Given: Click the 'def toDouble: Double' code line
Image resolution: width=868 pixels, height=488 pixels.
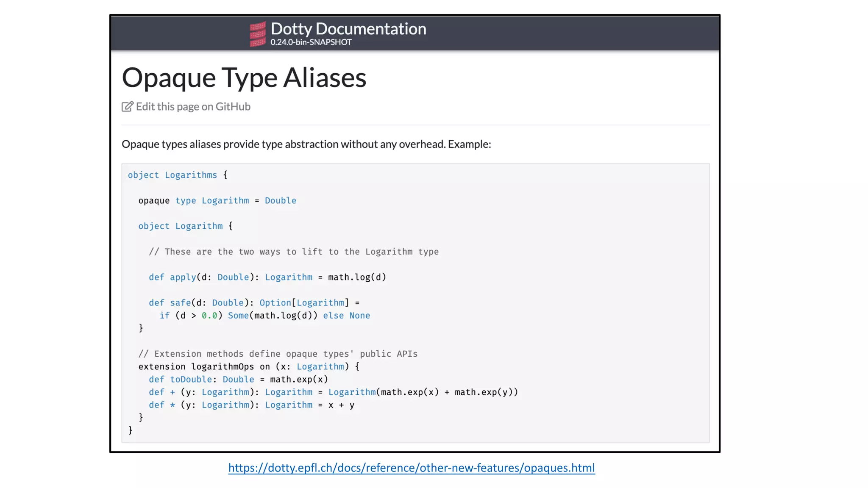Looking at the screenshot, I should pyautogui.click(x=239, y=379).
